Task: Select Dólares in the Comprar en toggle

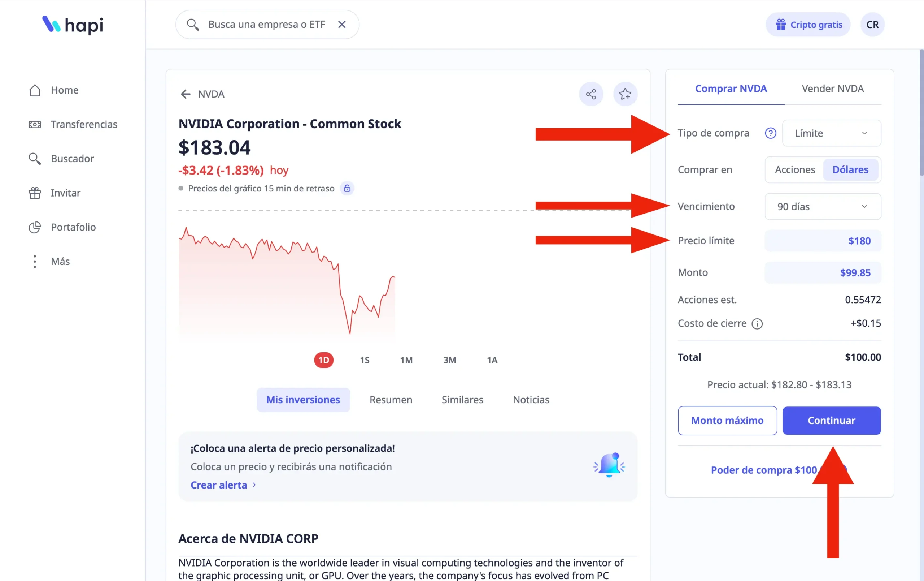Action: (850, 170)
